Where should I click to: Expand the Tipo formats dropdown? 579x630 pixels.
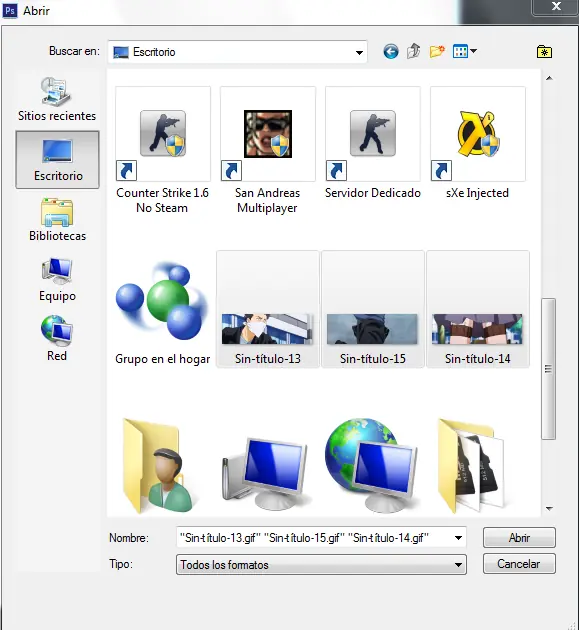coord(458,565)
